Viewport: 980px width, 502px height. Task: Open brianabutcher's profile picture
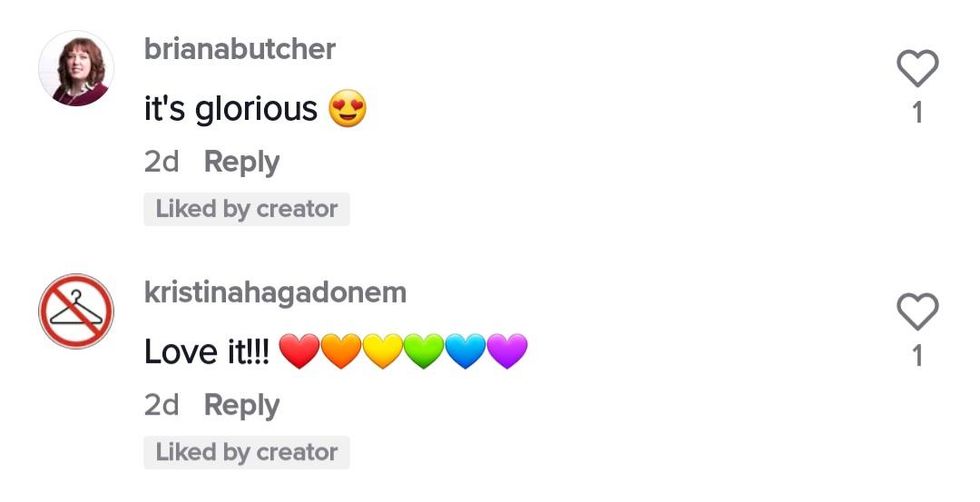(76, 68)
